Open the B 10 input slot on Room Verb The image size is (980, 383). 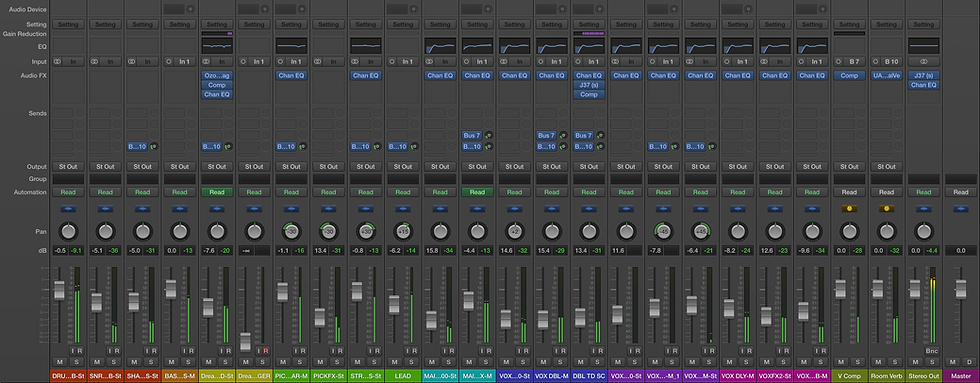(891, 62)
